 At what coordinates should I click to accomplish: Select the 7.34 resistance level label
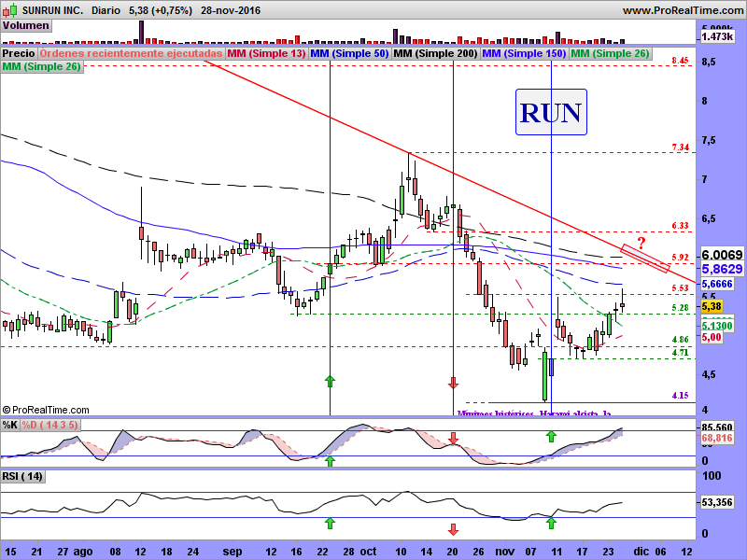click(680, 147)
